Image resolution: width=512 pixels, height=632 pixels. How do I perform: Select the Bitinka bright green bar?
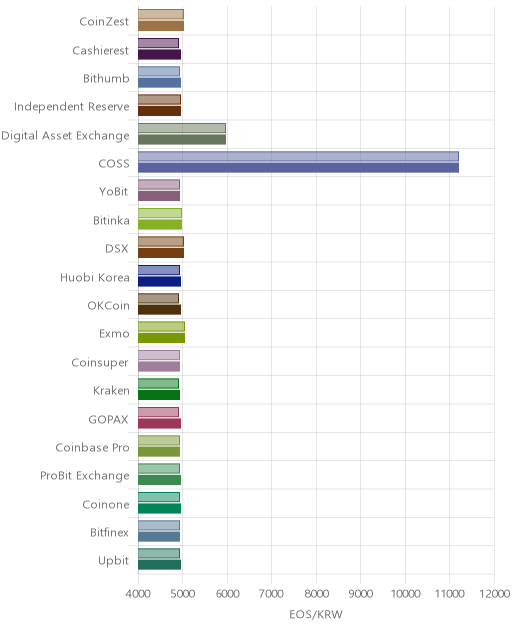[x=160, y=225]
